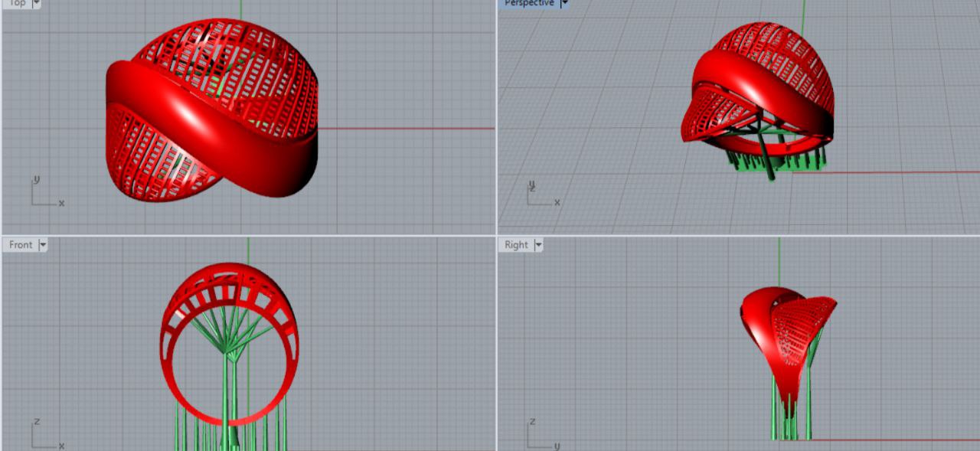
Task: Activate the Top viewport title label
Action: [x=17, y=4]
